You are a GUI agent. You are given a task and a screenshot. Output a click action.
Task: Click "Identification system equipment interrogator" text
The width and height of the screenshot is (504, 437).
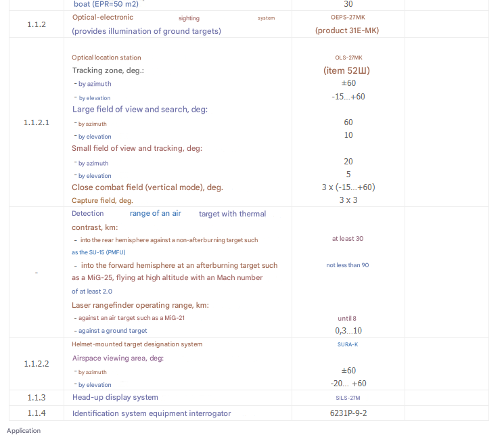[x=152, y=413]
